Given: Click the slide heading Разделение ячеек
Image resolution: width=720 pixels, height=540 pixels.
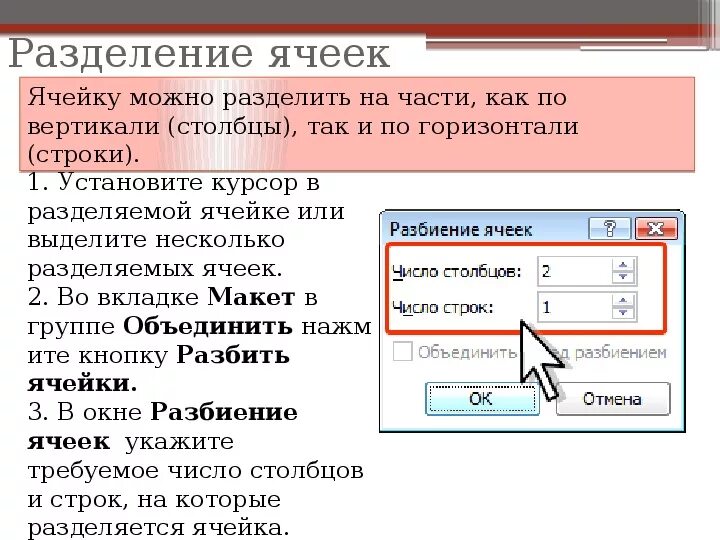Looking at the screenshot, I should pyautogui.click(x=199, y=54).
